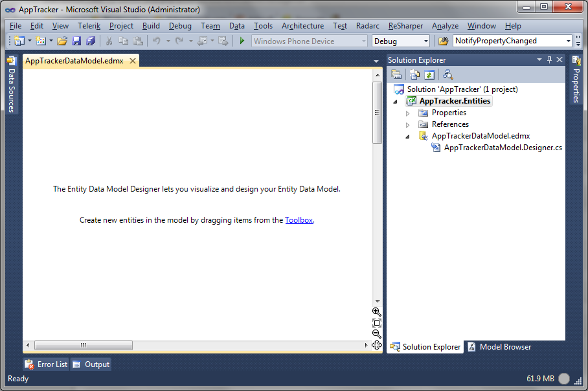The image size is (588, 391).
Task: Click the vertical scrollbar thumb in designer
Action: 377,113
